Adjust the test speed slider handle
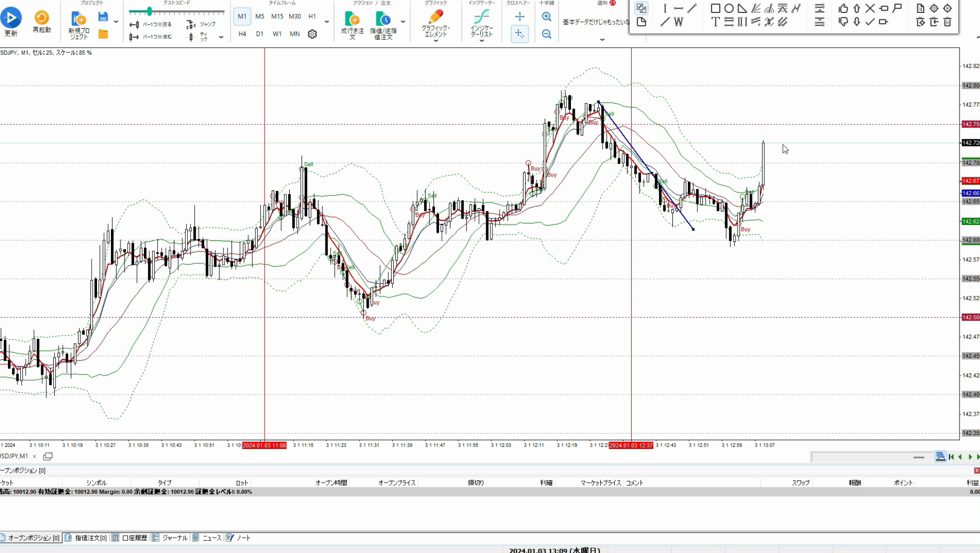This screenshot has height=553, width=980. pyautogui.click(x=149, y=11)
